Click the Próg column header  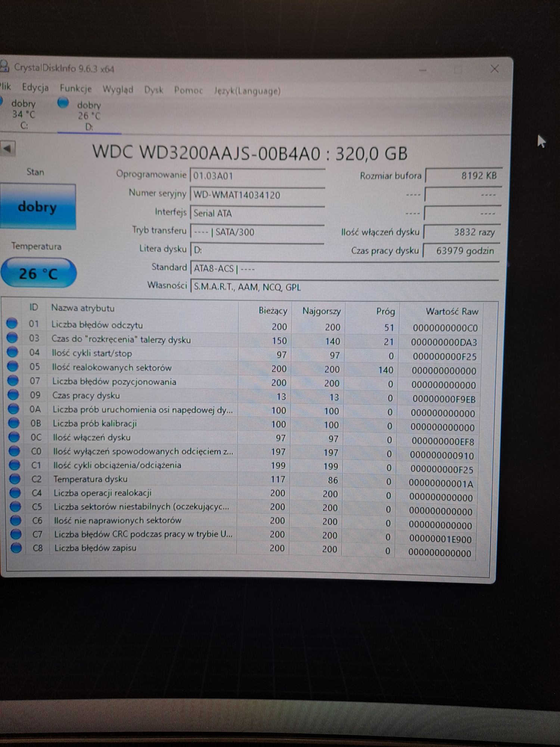(385, 311)
